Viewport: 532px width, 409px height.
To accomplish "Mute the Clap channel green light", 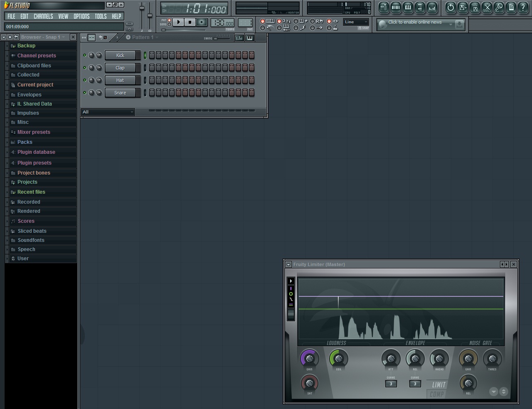I will click(85, 68).
